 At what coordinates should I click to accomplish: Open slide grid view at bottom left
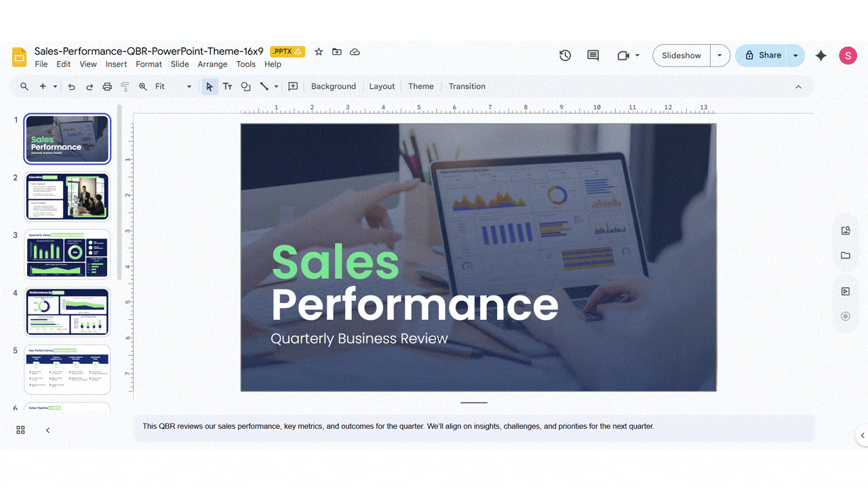click(20, 430)
